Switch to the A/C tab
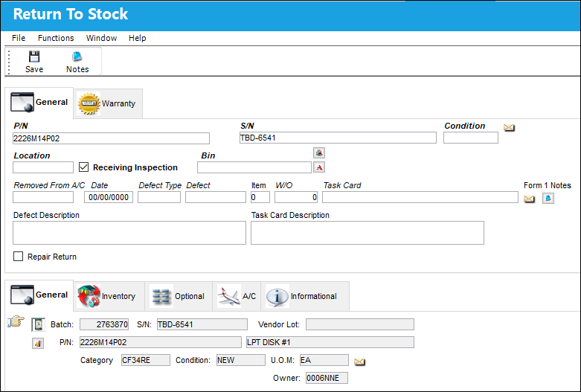 tap(237, 296)
